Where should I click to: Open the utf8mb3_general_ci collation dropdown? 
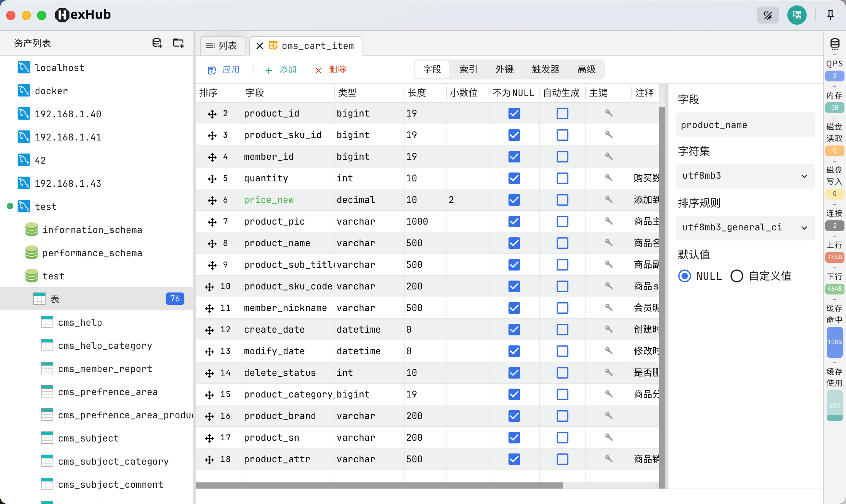745,228
